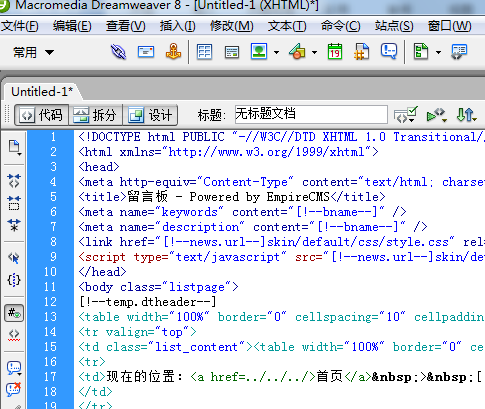Click <body class="listpage"> code line

pos(159,287)
